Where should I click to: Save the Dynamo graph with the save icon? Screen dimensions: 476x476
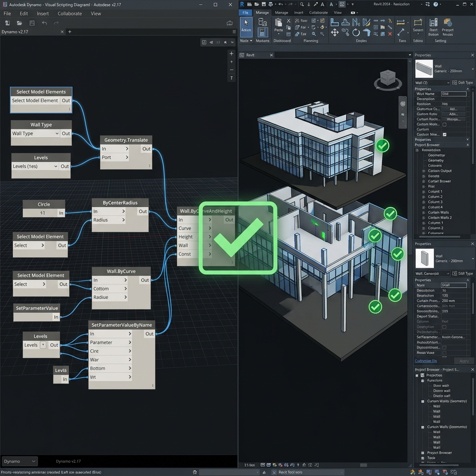coord(32,23)
